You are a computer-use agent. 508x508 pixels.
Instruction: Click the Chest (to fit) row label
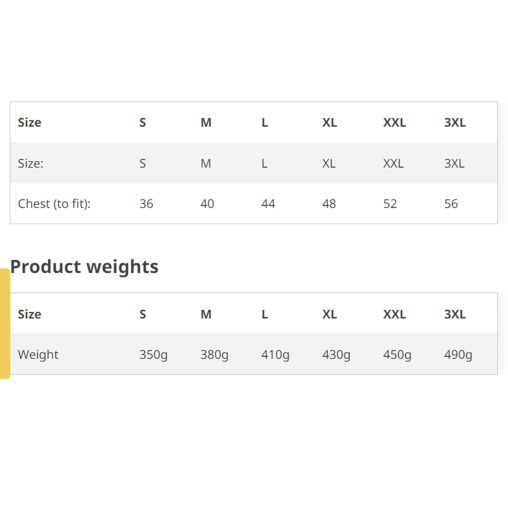[x=54, y=204]
